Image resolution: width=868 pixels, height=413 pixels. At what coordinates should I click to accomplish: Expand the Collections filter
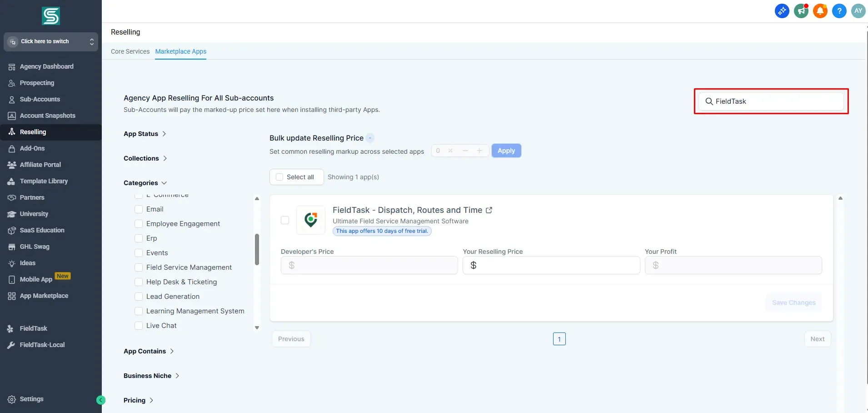(145, 158)
